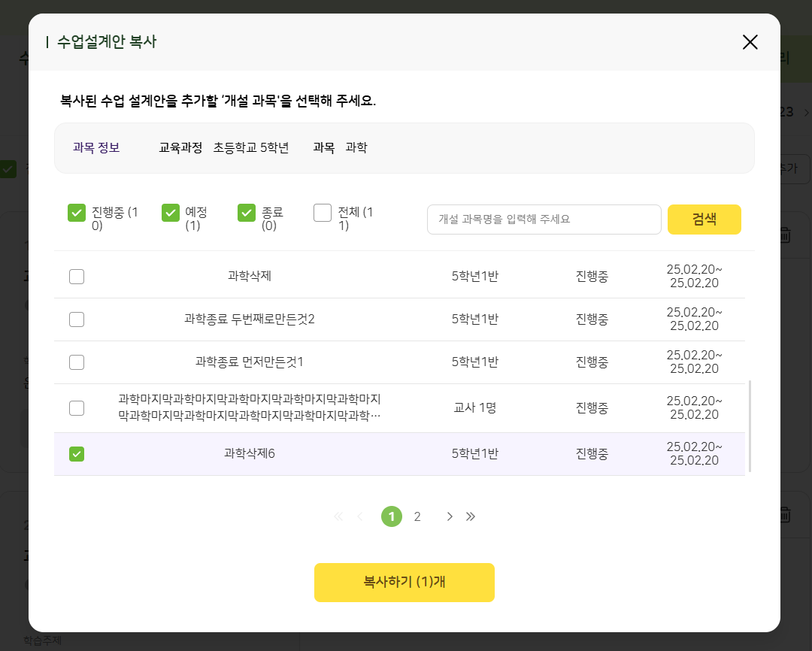
Task: Jump to the last page arrow
Action: (x=471, y=516)
